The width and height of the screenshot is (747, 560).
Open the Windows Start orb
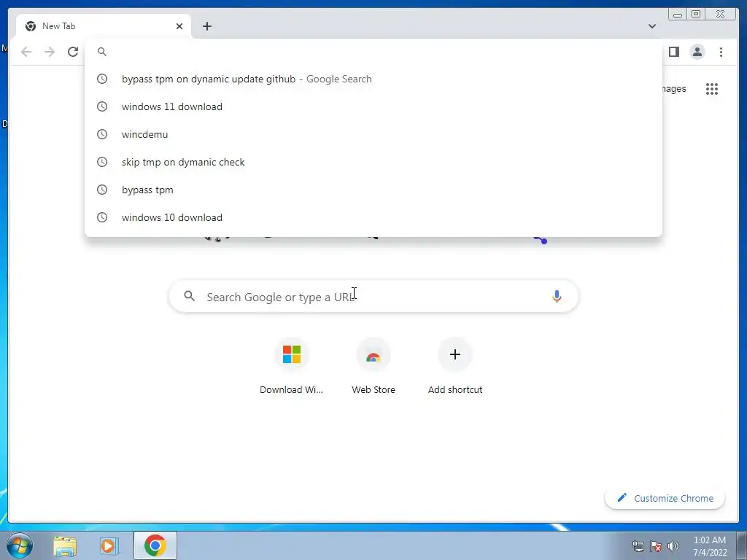point(20,545)
